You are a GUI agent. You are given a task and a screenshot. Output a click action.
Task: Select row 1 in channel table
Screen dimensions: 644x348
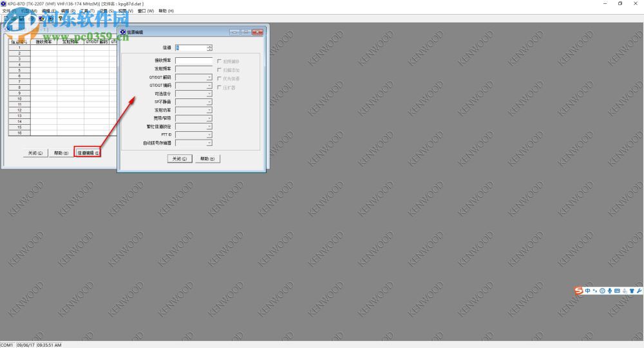pos(19,48)
